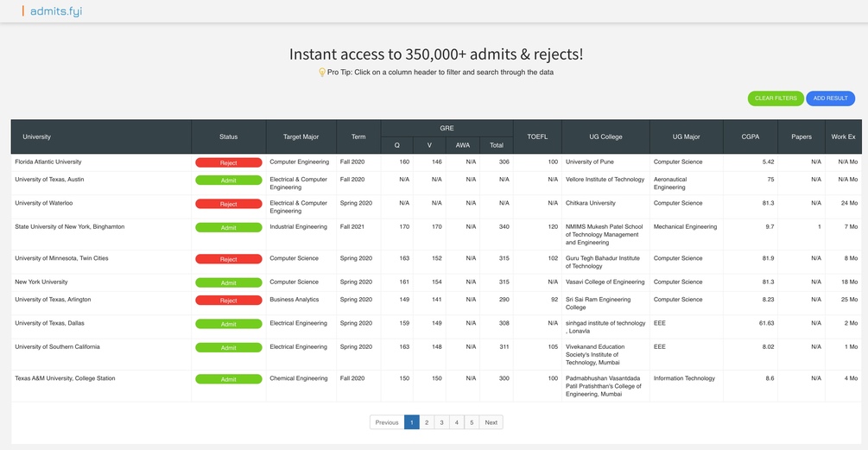Click Admit badge for New York University
The width and height of the screenshot is (868, 450).
[229, 282]
